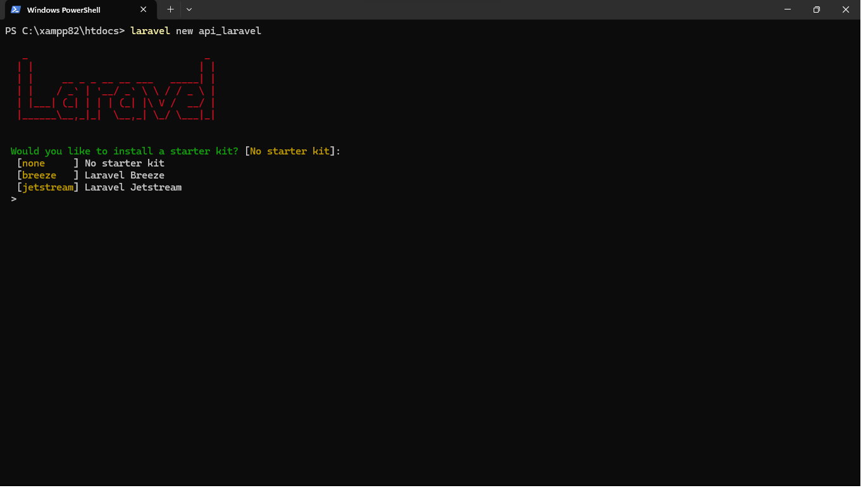
Task: Click the PowerShell icon in the tab
Action: pos(16,9)
